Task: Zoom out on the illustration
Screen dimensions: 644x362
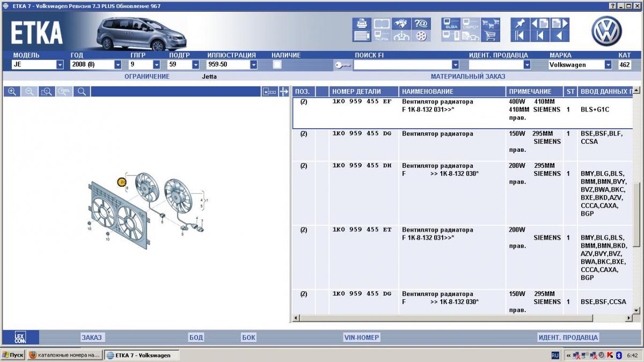Action: (30, 92)
